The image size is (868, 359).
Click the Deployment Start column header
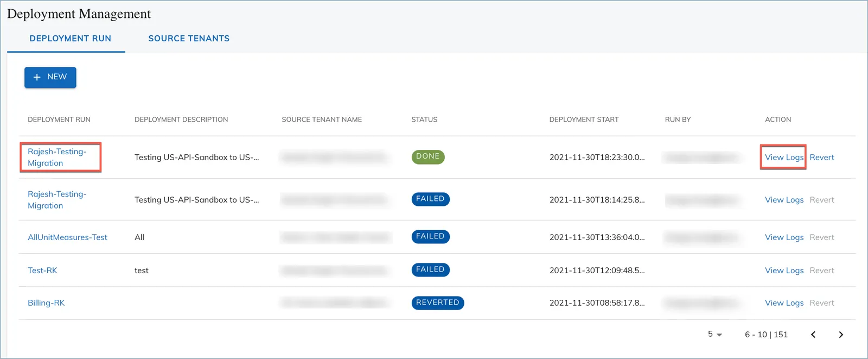(x=584, y=119)
